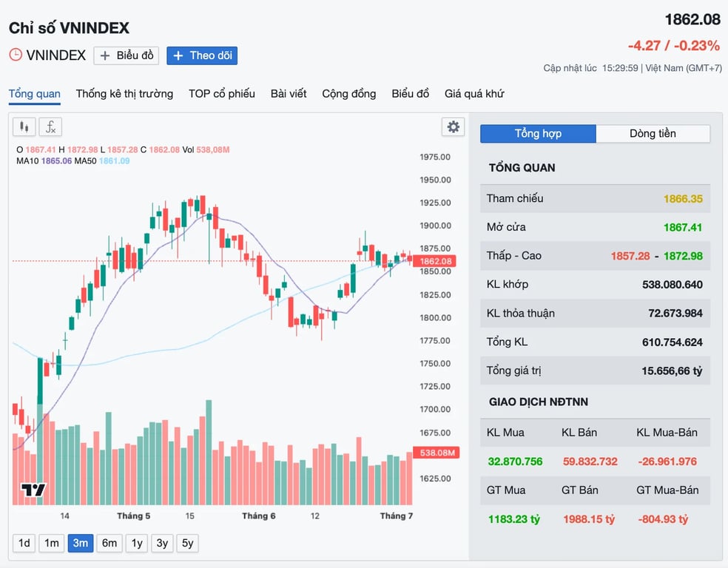Open the Thống kê thị trường tab

[x=124, y=94]
